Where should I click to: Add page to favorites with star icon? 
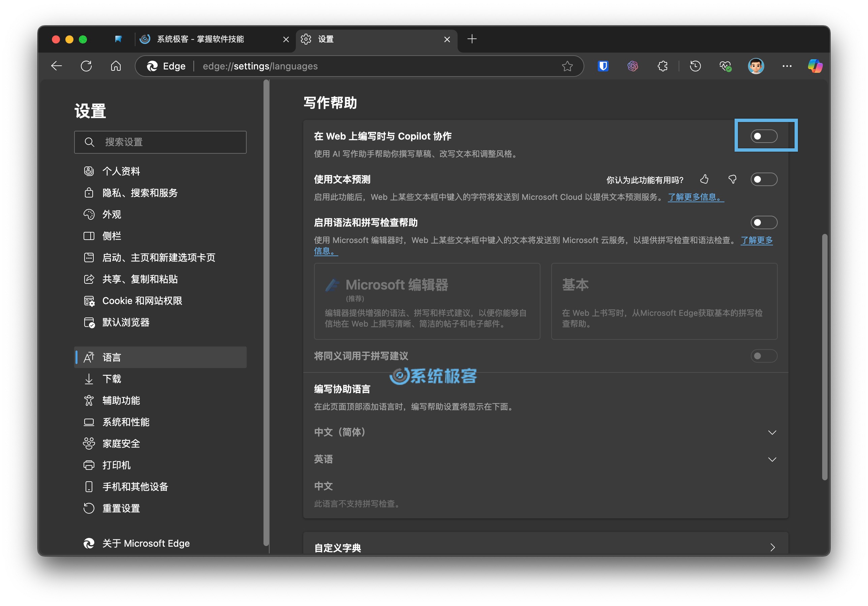point(567,66)
